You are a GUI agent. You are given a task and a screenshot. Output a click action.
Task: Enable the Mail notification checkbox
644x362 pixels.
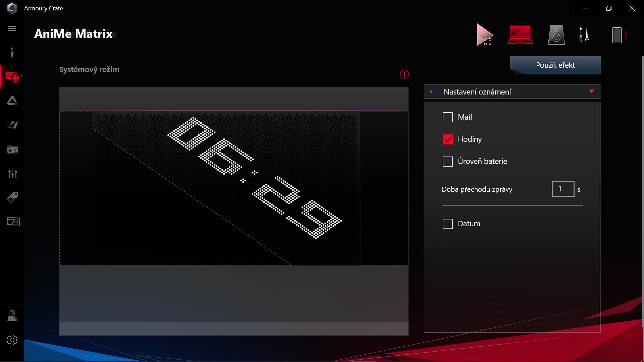pos(447,117)
